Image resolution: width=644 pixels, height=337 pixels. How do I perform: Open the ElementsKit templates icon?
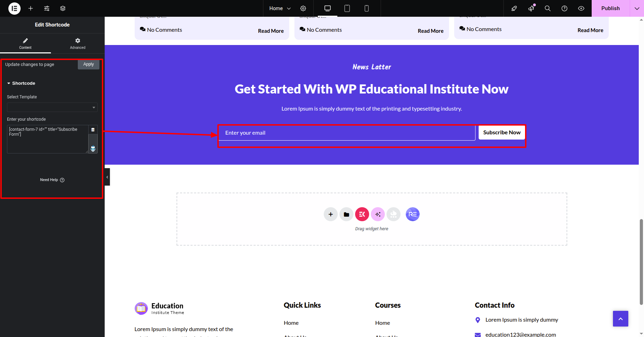click(x=362, y=214)
